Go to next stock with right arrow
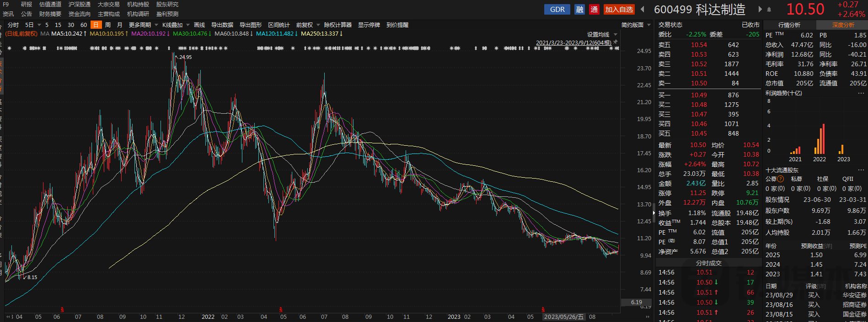 point(760,9)
